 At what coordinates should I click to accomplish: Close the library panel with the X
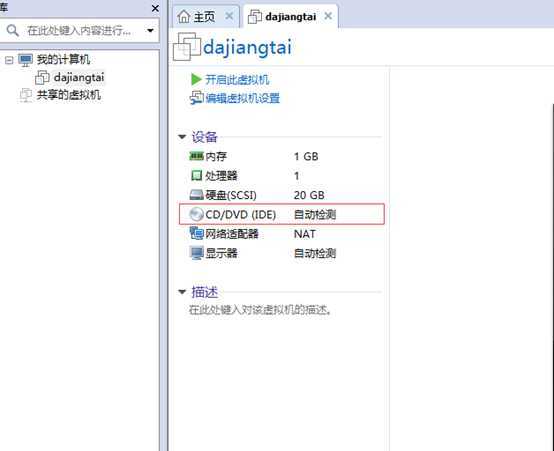(x=155, y=8)
